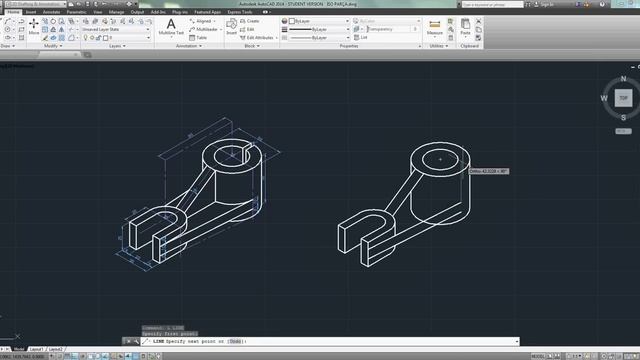The image size is (640, 360).
Task: Click the Create block tool
Action: click(250, 21)
